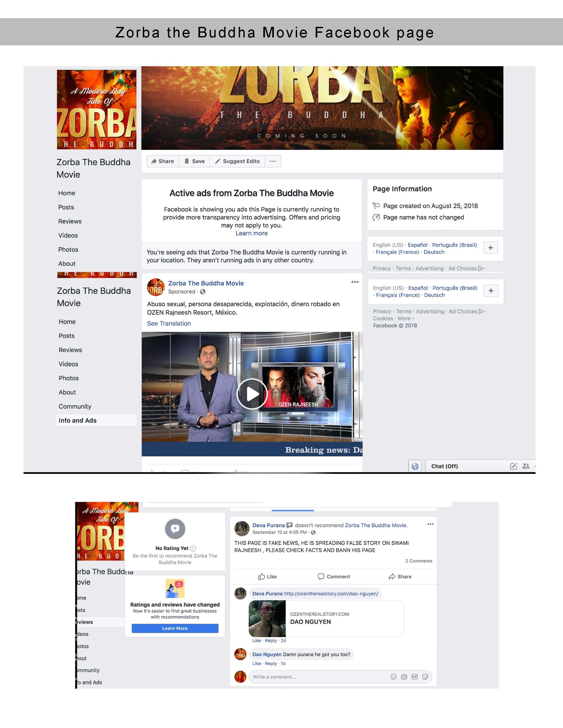Viewport: 563px width, 728px height.
Task: Open Cookies footer link
Action: click(x=383, y=319)
